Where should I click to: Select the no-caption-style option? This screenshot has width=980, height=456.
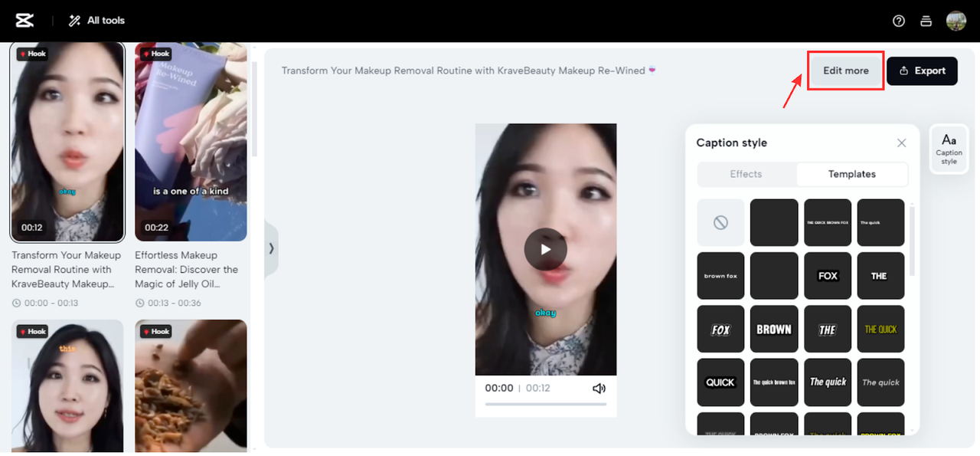720,223
